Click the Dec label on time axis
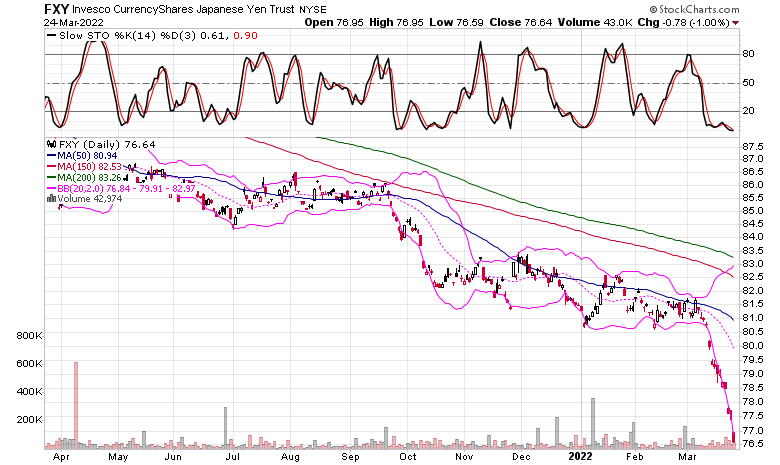780x465 pixels. pos(521,457)
